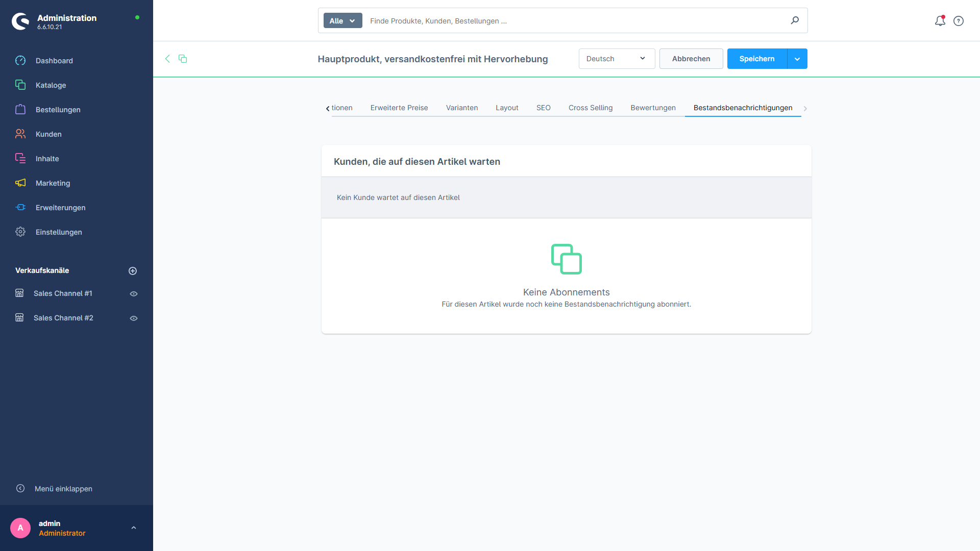Open the Dashboard icon in sidebar
Viewport: 980px width, 551px height.
tap(20, 61)
